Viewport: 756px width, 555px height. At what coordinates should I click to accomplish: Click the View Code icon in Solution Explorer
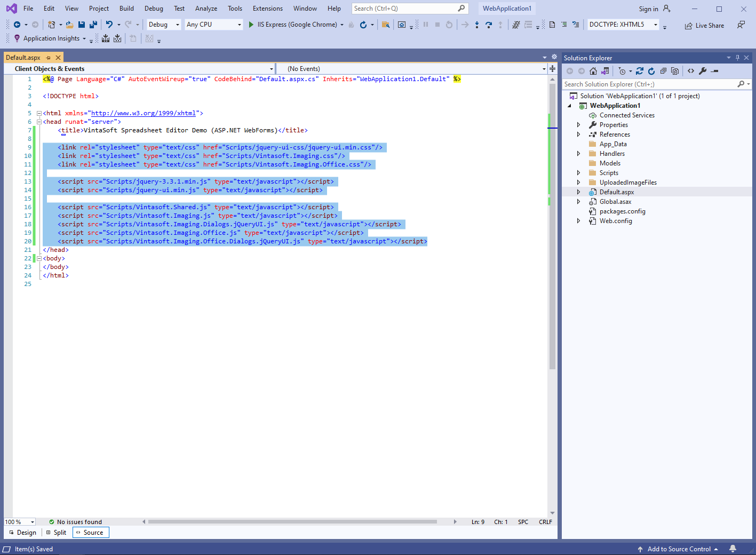coord(691,71)
